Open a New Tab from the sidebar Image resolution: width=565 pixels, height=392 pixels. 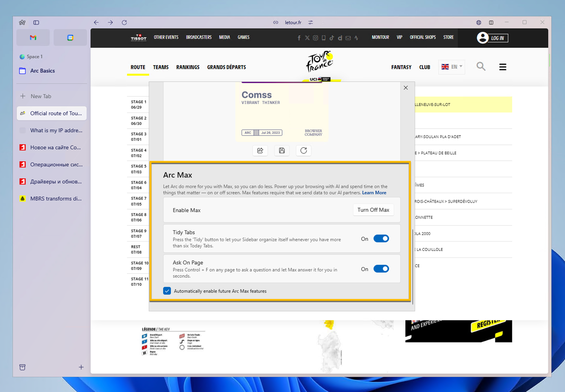pos(52,96)
